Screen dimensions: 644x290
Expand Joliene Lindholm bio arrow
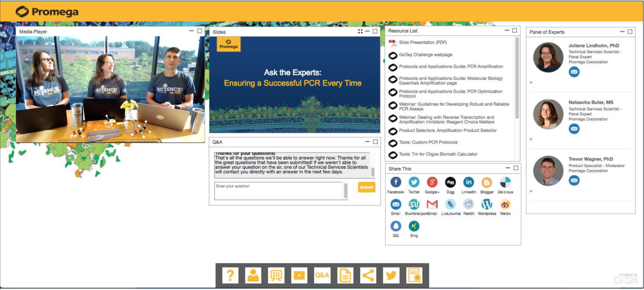pyautogui.click(x=531, y=83)
